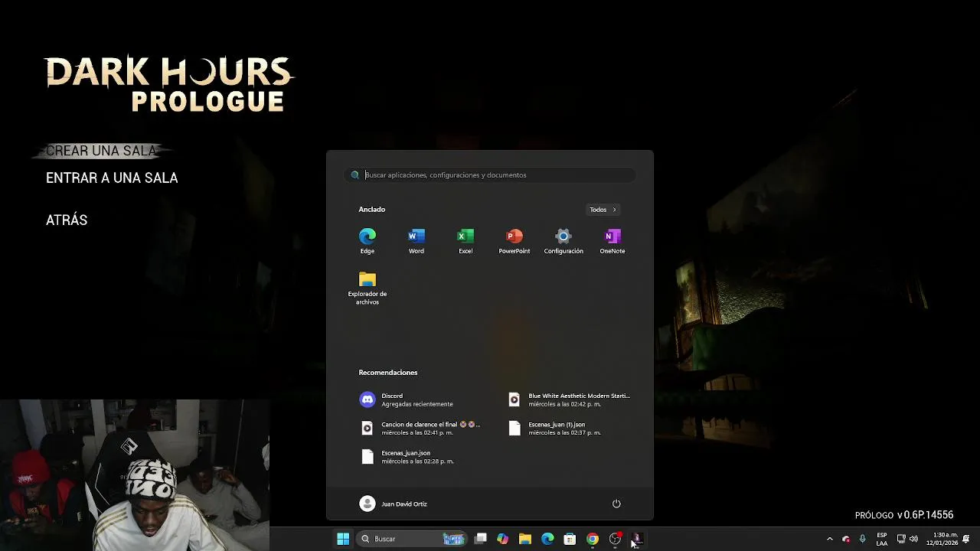
Task: Click the power button in Start menu
Action: click(616, 504)
